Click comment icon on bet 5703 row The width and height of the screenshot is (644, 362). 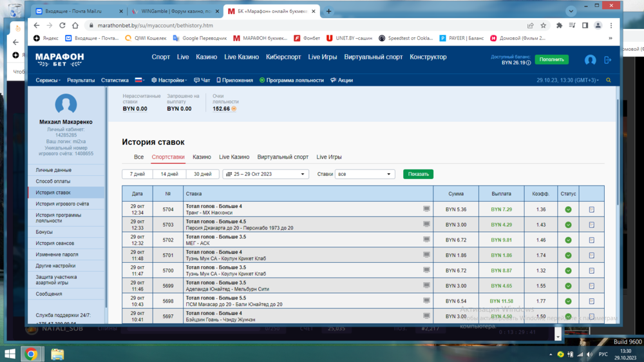pyautogui.click(x=426, y=224)
